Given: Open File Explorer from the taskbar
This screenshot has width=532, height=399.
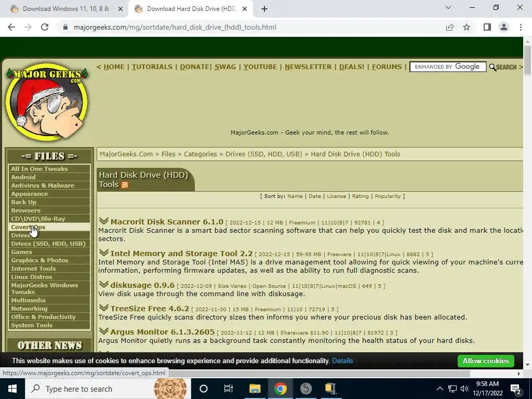Looking at the screenshot, I should (255, 389).
